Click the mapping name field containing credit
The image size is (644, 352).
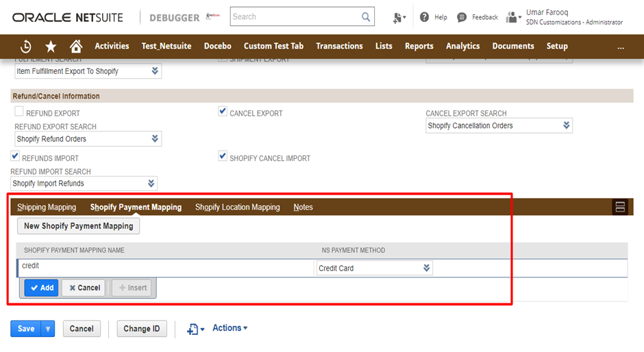pos(166,268)
